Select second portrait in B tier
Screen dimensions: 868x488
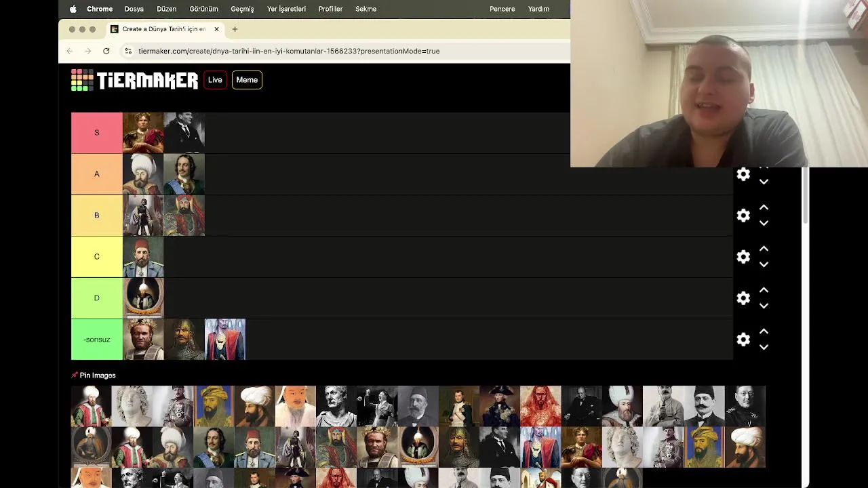pyautogui.click(x=184, y=216)
